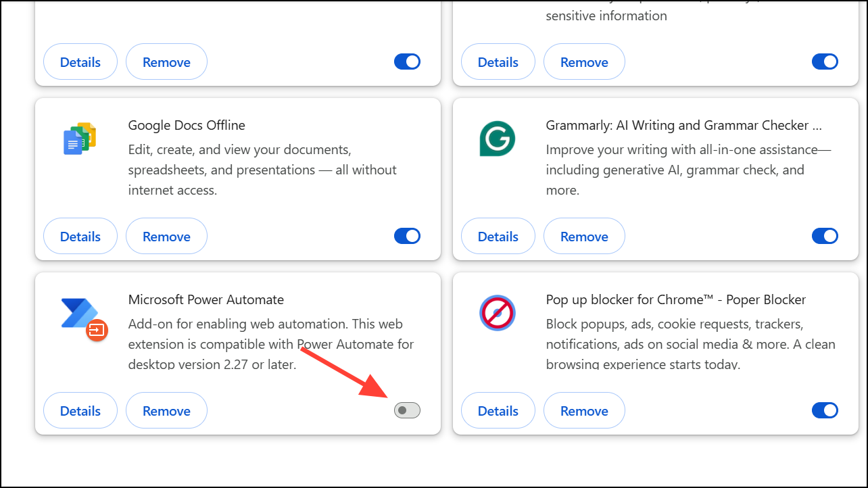Click the Google Docs Offline extension icon
Image resolution: width=868 pixels, height=488 pixels.
pyautogui.click(x=79, y=139)
